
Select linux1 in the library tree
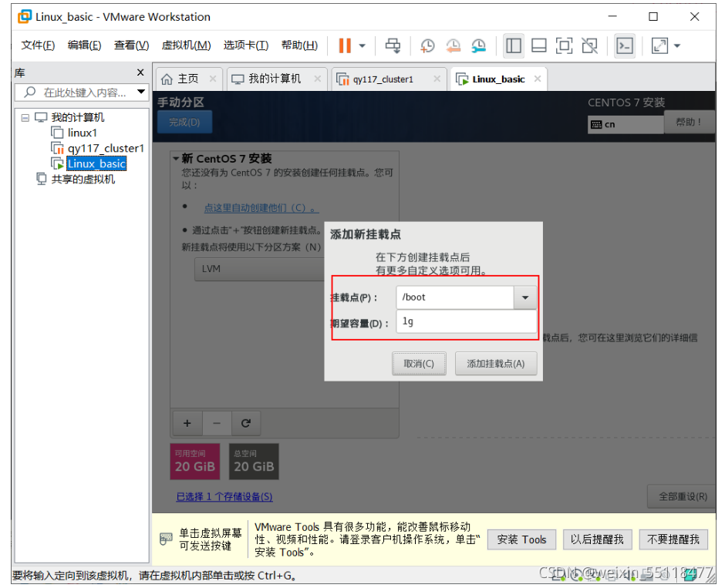(82, 133)
